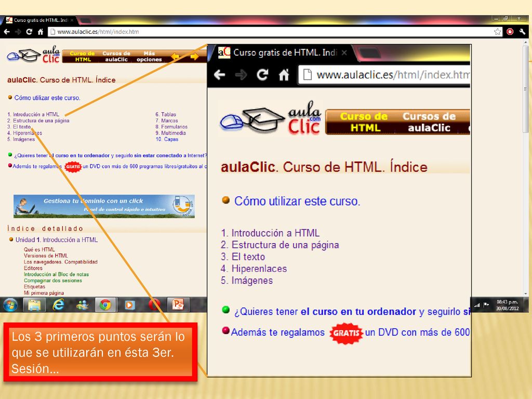Image resolution: width=532 pixels, height=399 pixels.
Task: Click Curso de HTML in the enlarged inset header
Action: (364, 122)
